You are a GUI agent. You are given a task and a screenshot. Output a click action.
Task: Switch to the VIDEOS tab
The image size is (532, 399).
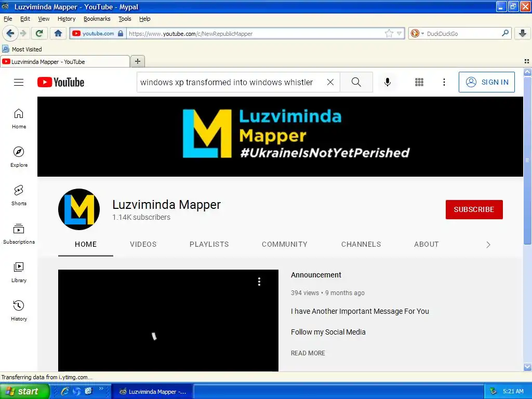click(143, 244)
